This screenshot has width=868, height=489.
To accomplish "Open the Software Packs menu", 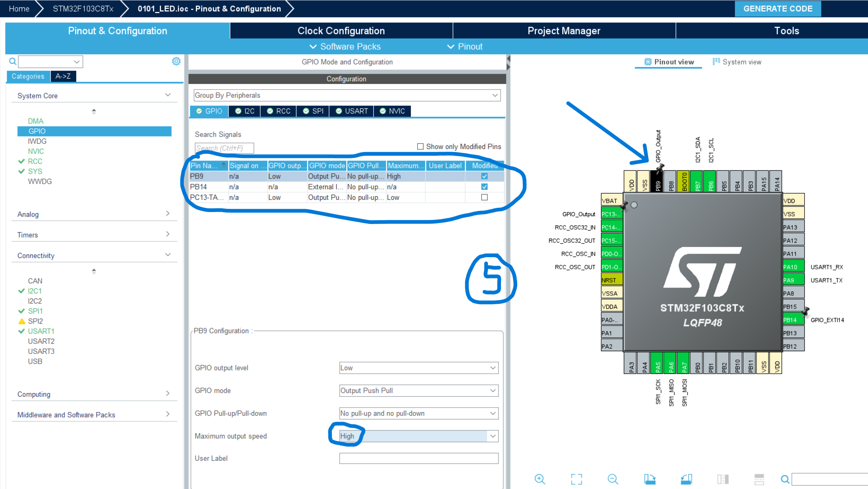I will click(345, 47).
